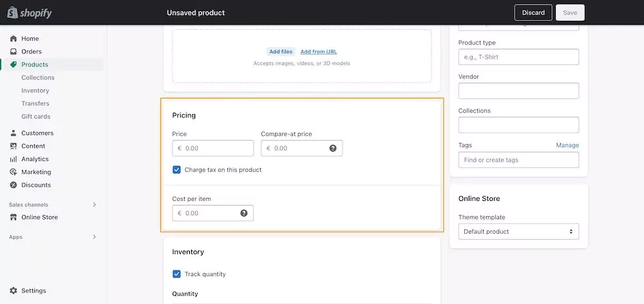This screenshot has width=644, height=304.
Task: Open Online Store in the sidebar
Action: tap(39, 217)
